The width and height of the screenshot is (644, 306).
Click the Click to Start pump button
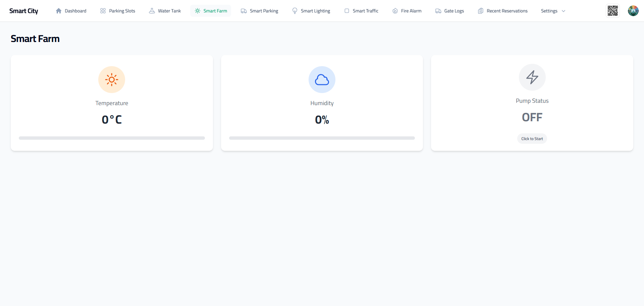click(x=532, y=139)
